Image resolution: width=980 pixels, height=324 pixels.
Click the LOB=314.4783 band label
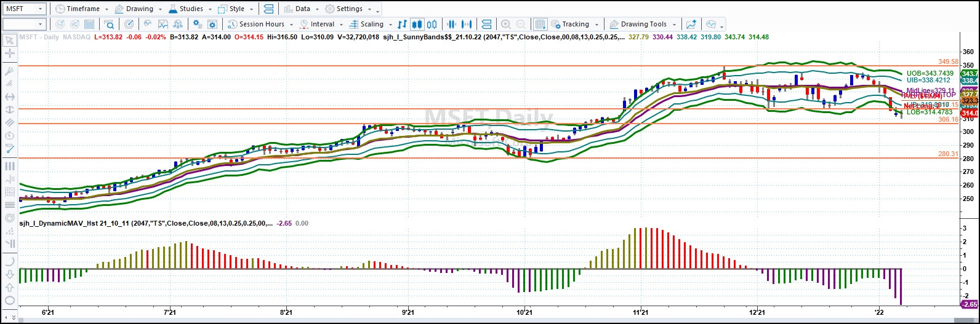tap(930, 112)
